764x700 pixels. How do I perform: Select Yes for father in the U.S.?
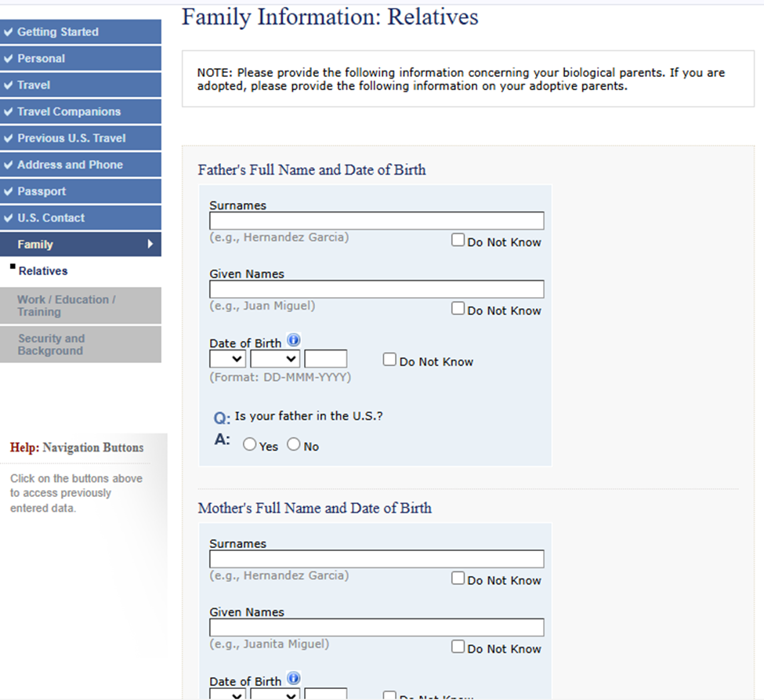pyautogui.click(x=250, y=444)
